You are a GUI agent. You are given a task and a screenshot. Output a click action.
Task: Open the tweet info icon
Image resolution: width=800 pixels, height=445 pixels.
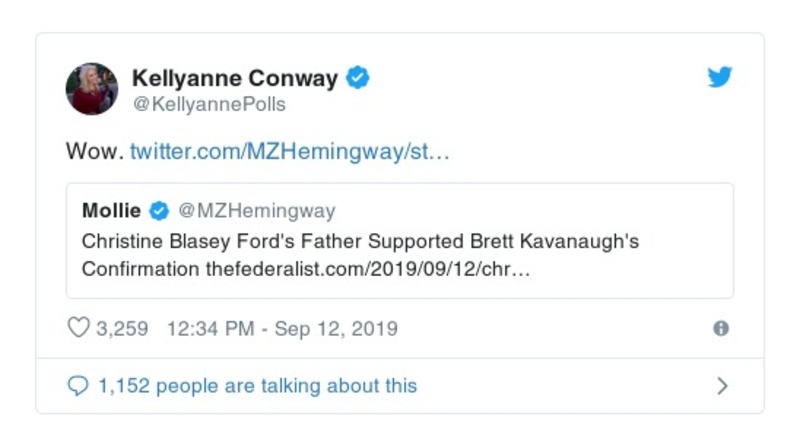click(x=720, y=328)
